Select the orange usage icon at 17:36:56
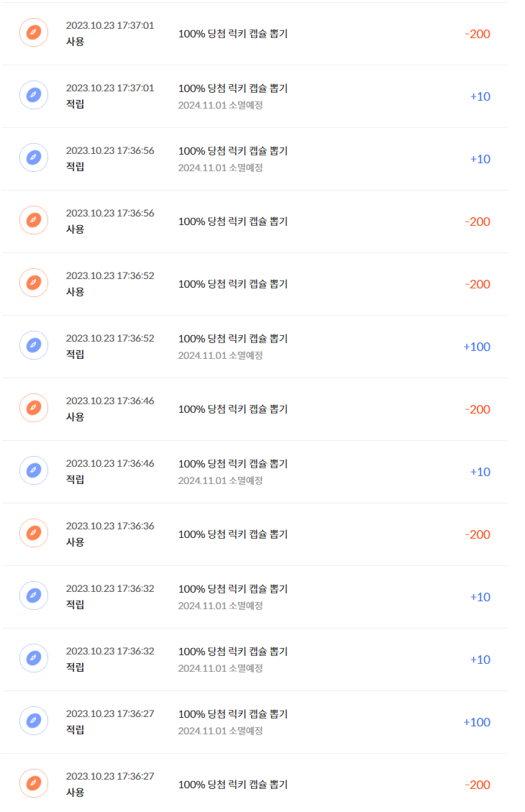Image resolution: width=525 pixels, height=812 pixels. pos(34,220)
